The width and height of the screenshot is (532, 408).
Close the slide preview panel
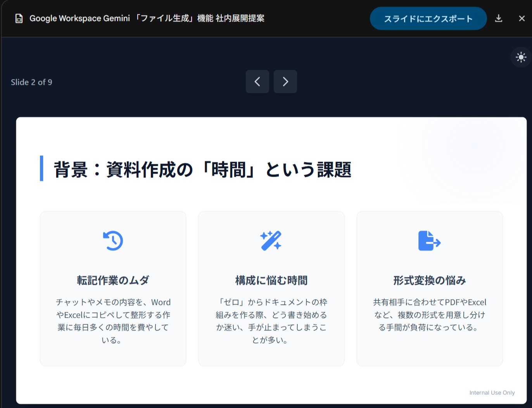522,19
